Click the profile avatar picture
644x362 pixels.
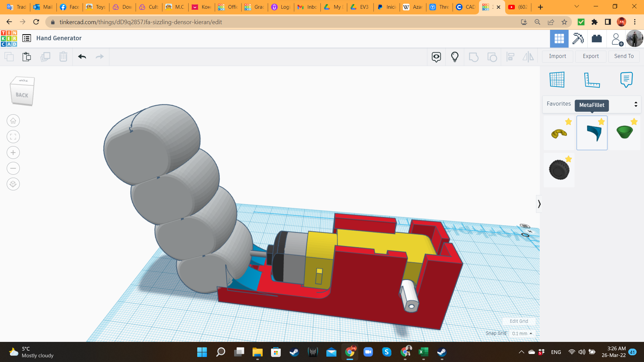(x=635, y=39)
